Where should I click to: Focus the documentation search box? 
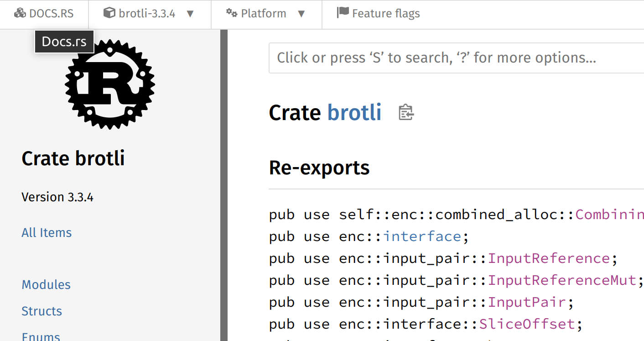tap(456, 58)
